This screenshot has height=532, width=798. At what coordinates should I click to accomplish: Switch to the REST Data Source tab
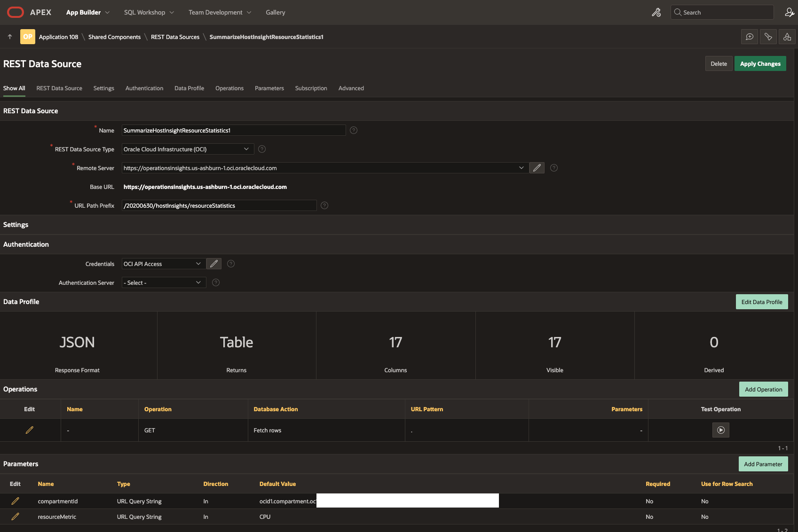59,88
